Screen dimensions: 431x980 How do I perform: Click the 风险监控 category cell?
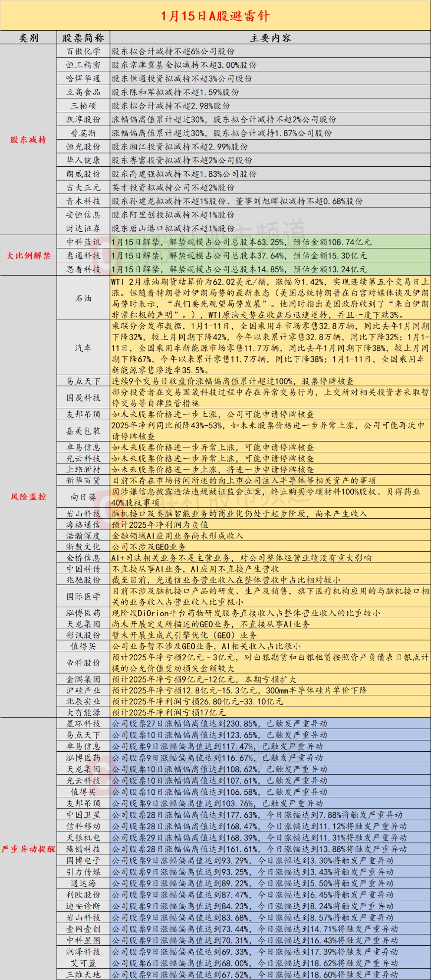point(28,496)
